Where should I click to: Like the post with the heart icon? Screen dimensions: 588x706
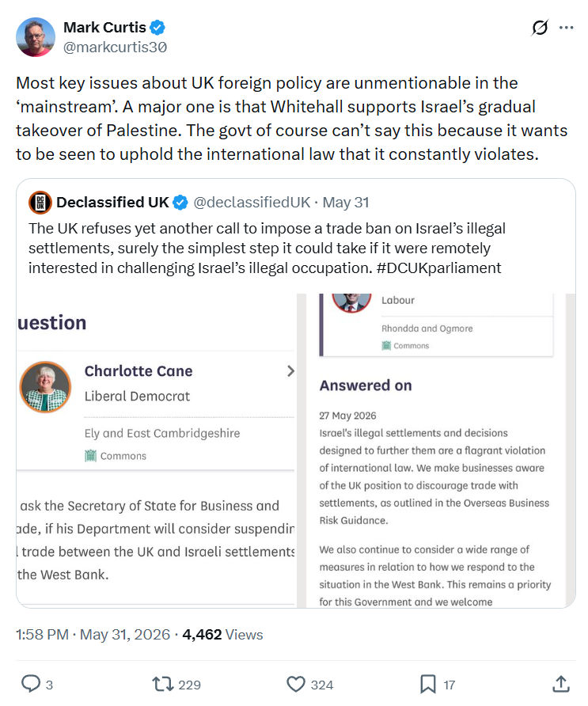tap(296, 684)
